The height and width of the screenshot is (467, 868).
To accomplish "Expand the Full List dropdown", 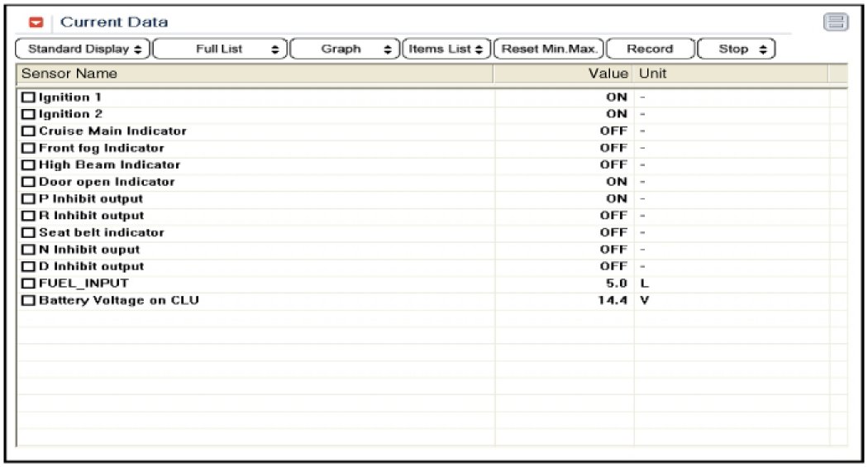I will click(x=221, y=50).
